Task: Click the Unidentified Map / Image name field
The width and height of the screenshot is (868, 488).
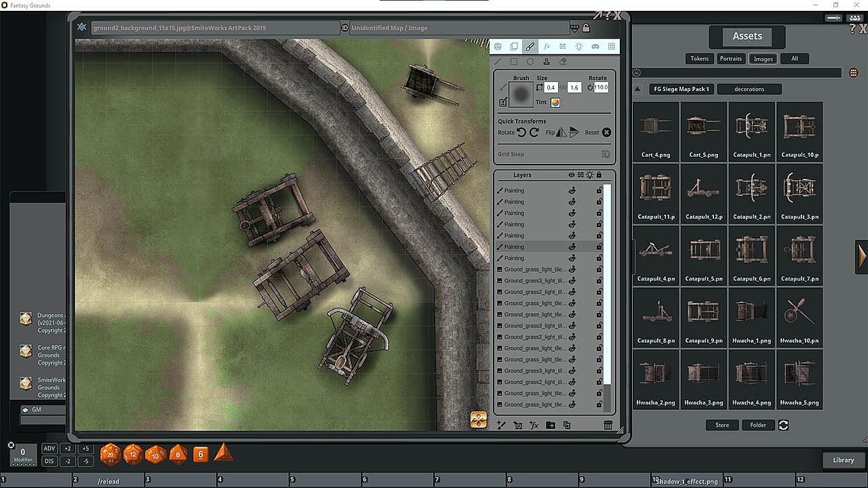Action: [459, 28]
